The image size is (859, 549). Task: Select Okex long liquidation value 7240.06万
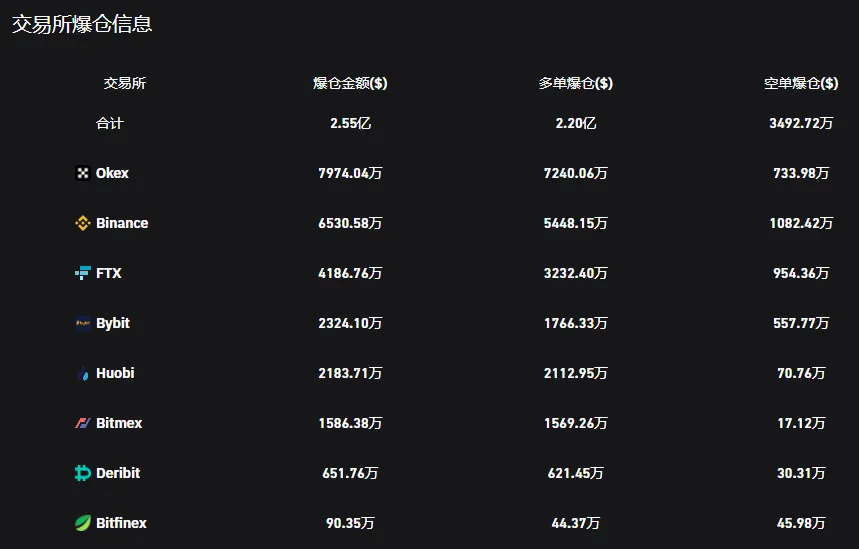(575, 173)
